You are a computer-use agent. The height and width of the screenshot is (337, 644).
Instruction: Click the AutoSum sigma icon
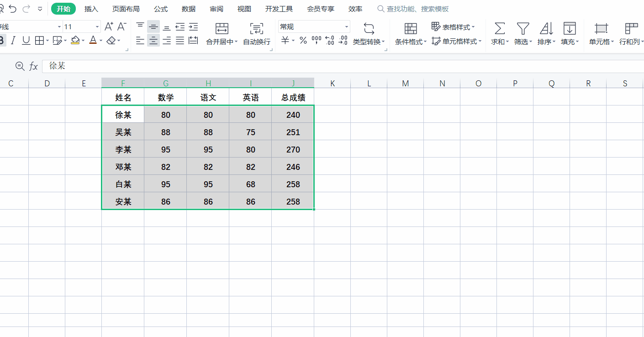point(500,28)
